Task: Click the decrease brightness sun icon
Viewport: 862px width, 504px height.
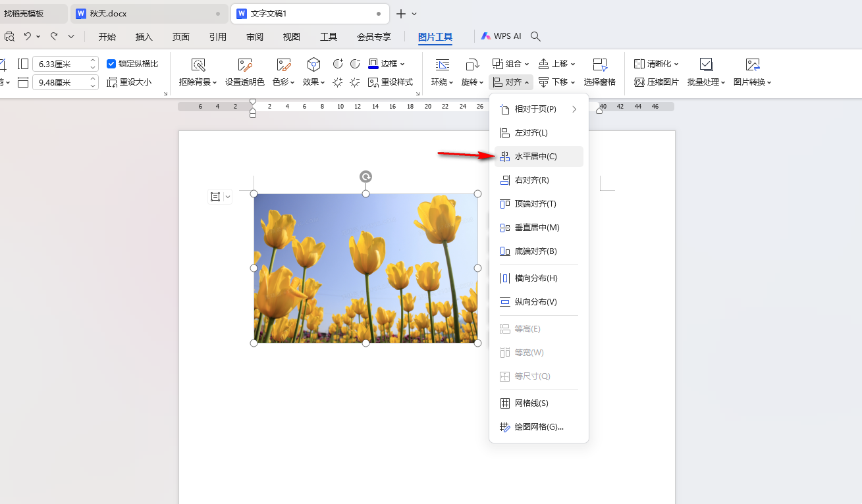Action: pyautogui.click(x=355, y=82)
